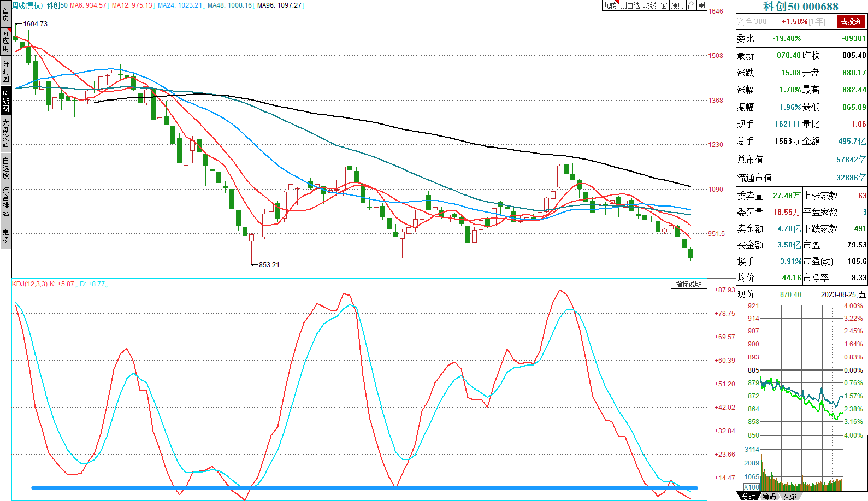
Task: Open the 首页 home sidebar tab
Action: (x=5, y=14)
